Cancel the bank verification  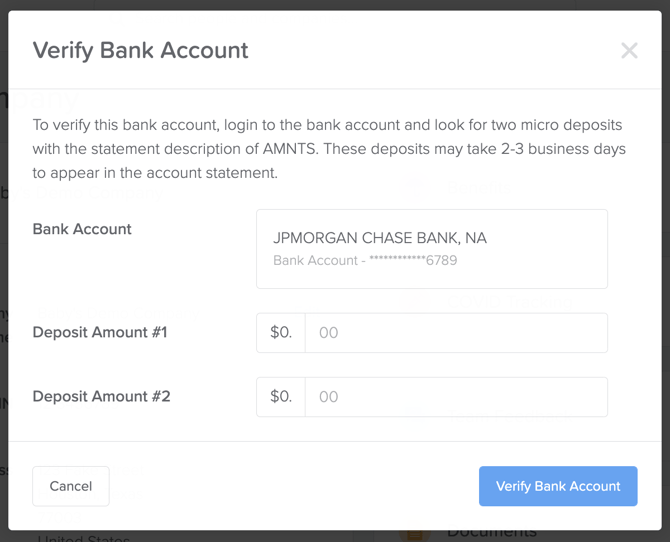click(71, 486)
